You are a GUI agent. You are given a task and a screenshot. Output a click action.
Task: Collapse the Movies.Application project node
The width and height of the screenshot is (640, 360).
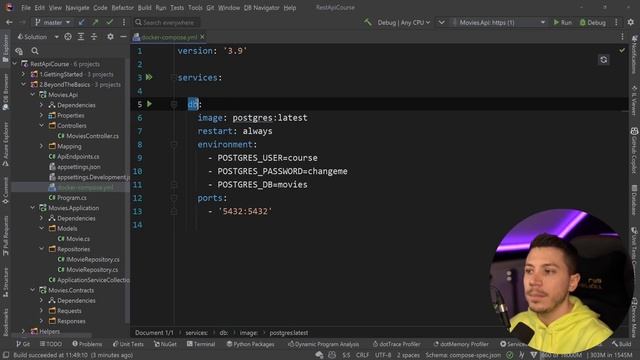point(33,208)
